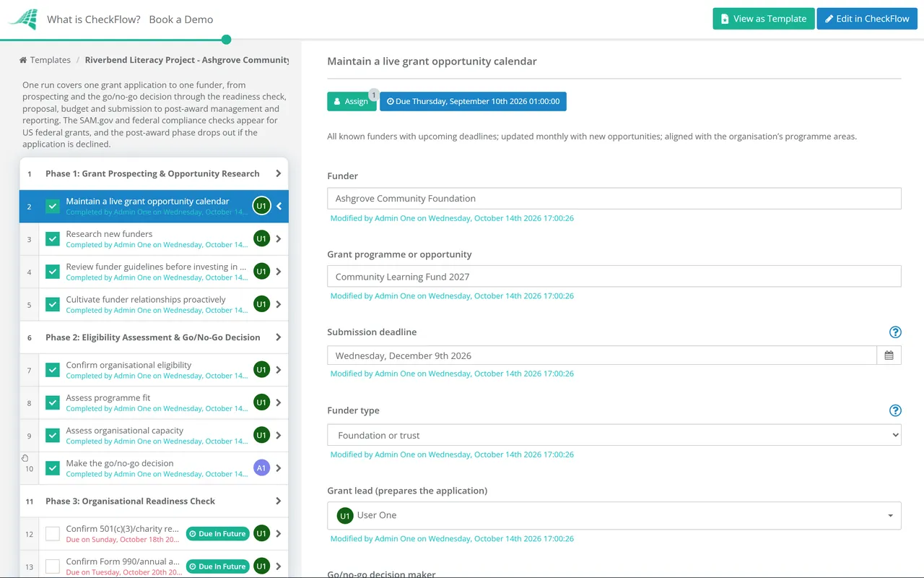Uncheck Review funder guidelines task

click(x=53, y=272)
